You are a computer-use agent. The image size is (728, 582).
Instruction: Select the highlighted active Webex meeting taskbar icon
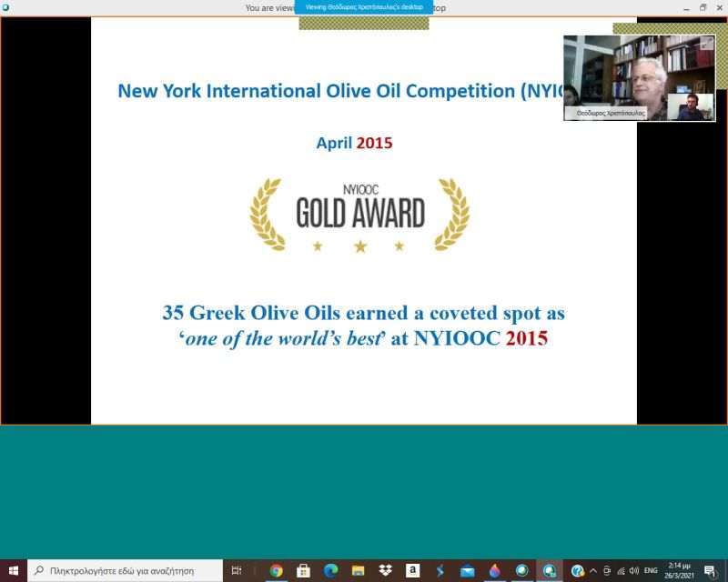550,570
